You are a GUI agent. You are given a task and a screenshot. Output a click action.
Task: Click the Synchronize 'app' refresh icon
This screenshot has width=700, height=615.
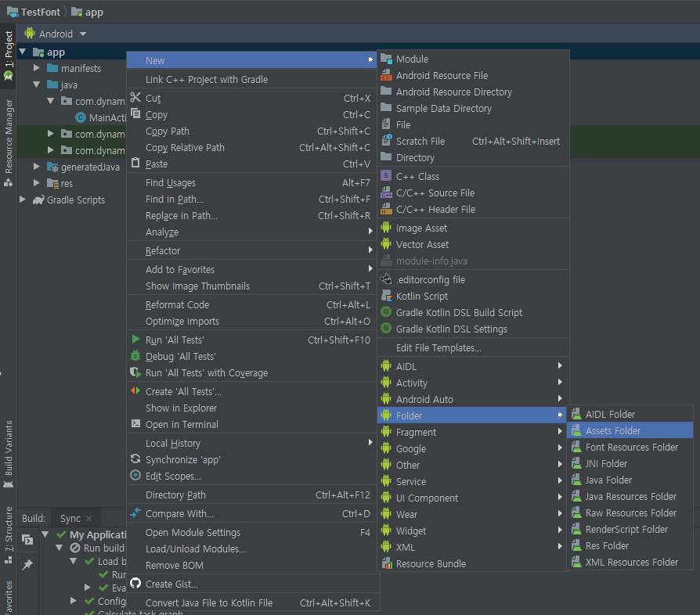tap(135, 459)
